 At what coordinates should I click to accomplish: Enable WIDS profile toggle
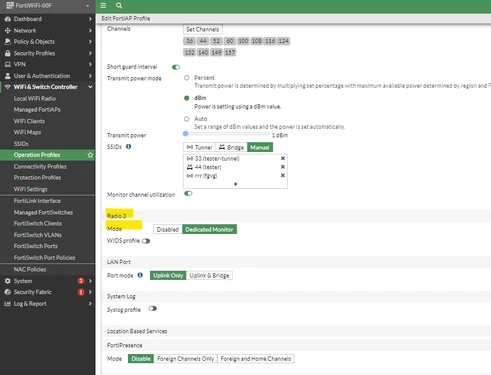[146, 241]
